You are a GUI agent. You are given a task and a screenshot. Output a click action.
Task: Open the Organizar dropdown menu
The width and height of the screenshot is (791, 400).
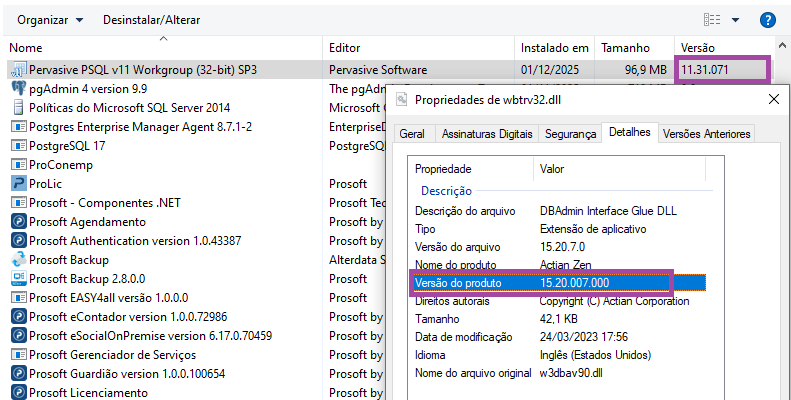[x=50, y=20]
